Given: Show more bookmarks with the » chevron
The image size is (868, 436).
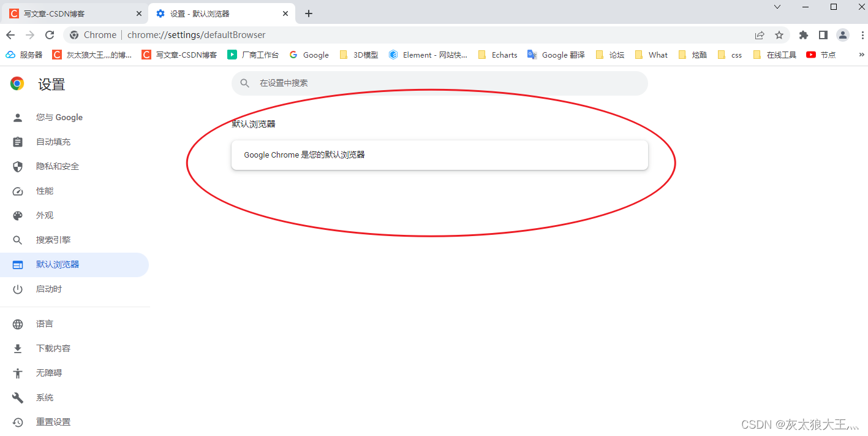Looking at the screenshot, I should (862, 55).
